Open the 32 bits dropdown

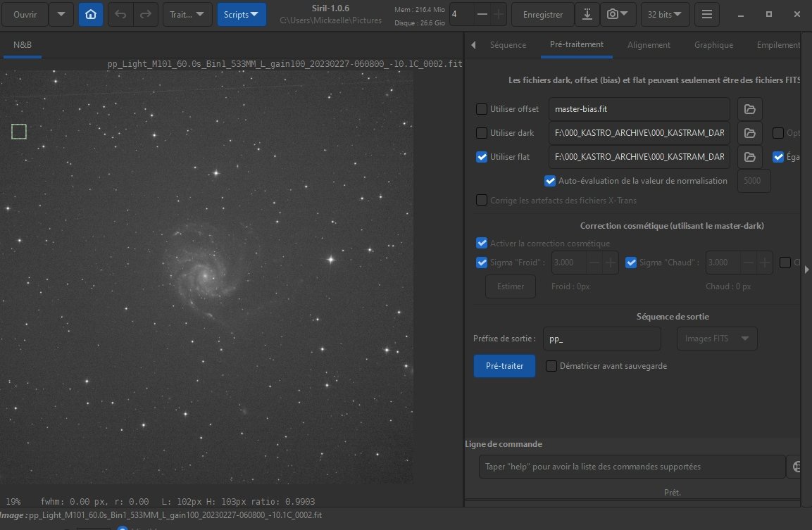[665, 15]
